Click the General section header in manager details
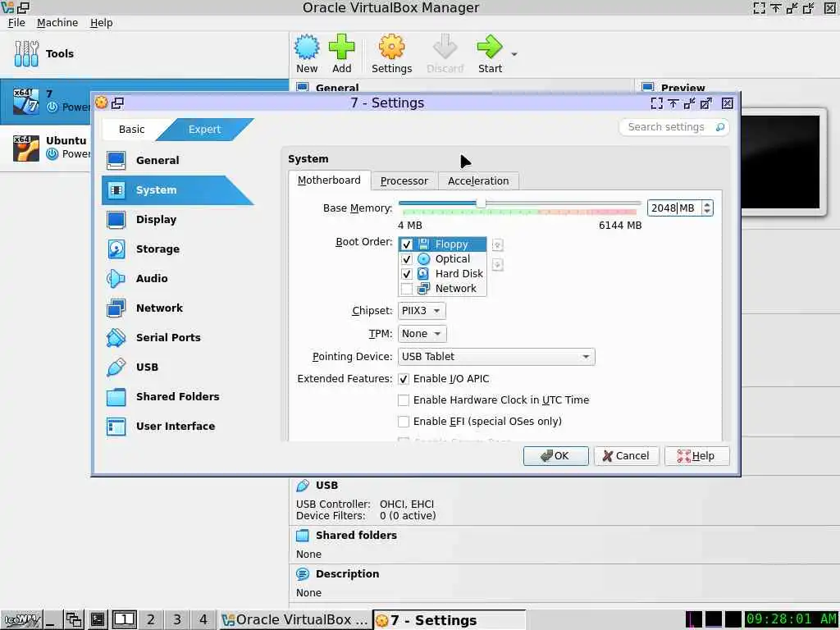 [337, 87]
